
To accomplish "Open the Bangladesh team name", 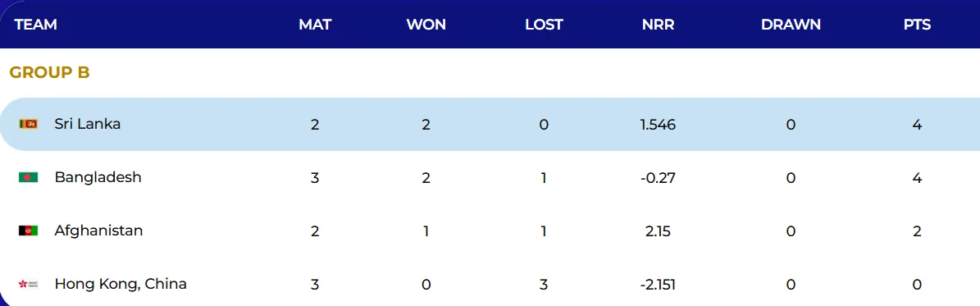I will 98,177.
